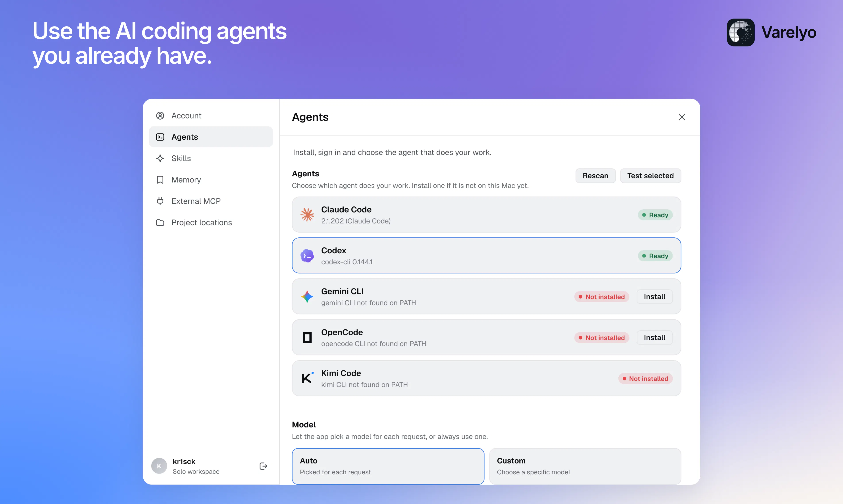
Task: Click the External MCP plug icon
Action: coord(160,201)
